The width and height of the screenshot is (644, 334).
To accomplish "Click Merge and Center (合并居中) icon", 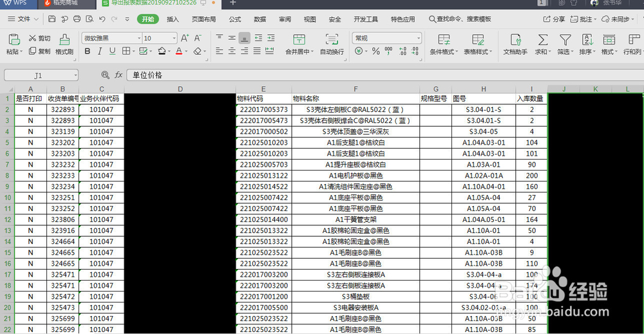I will 299,39.
